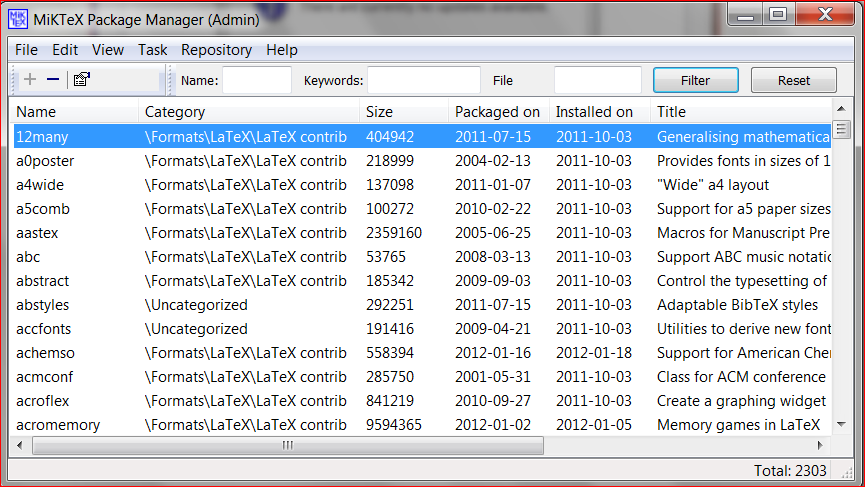This screenshot has width=865, height=487.
Task: Click title "Wide" a4 layout
Action: coord(713,185)
